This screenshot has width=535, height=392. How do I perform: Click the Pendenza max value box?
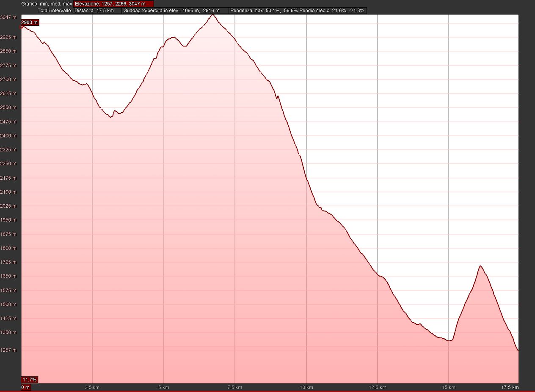pyautogui.click(x=264, y=11)
